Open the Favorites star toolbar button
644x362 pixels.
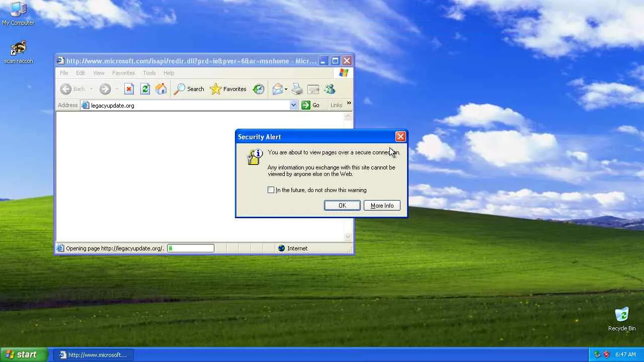[228, 89]
